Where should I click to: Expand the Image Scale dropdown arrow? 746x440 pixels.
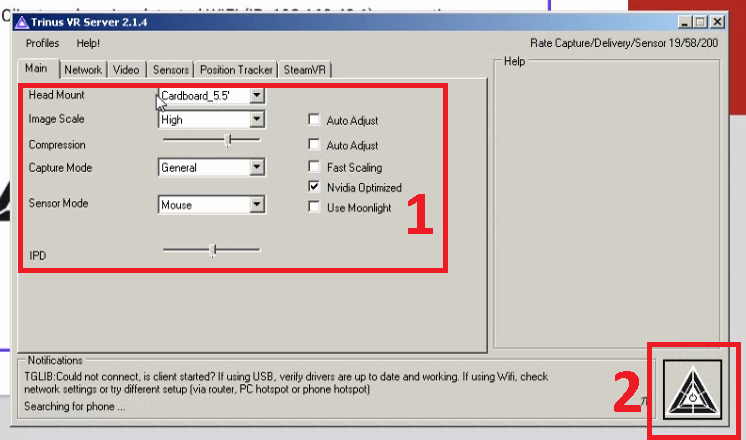[257, 119]
